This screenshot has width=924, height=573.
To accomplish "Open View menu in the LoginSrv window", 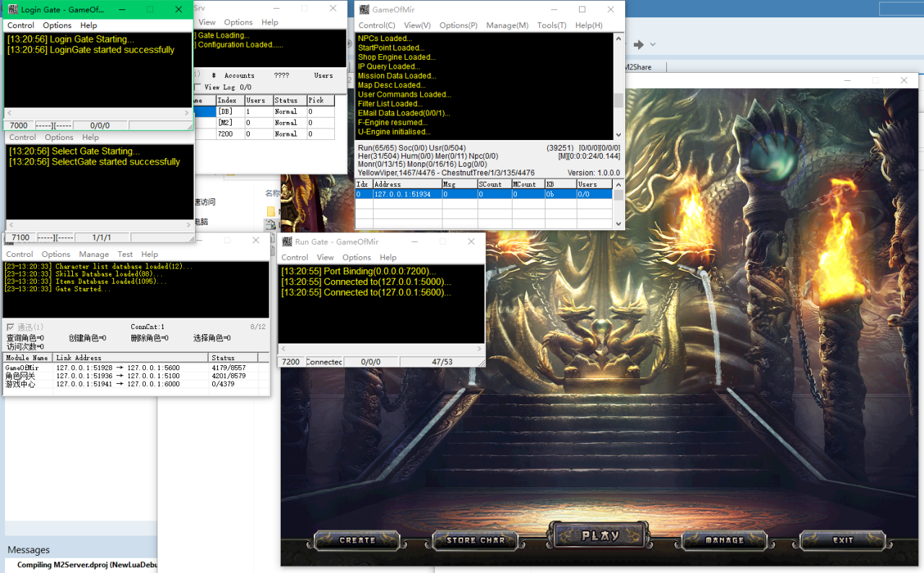I will click(206, 22).
